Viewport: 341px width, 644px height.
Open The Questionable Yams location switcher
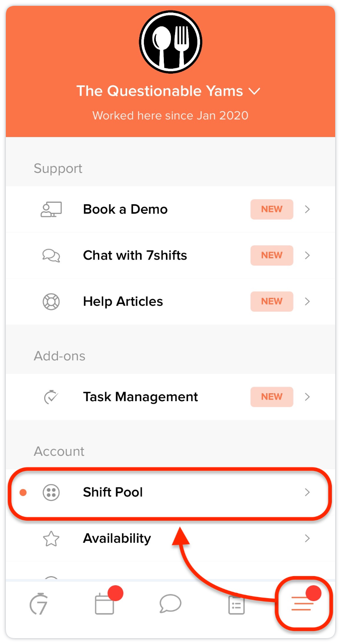pos(168,91)
